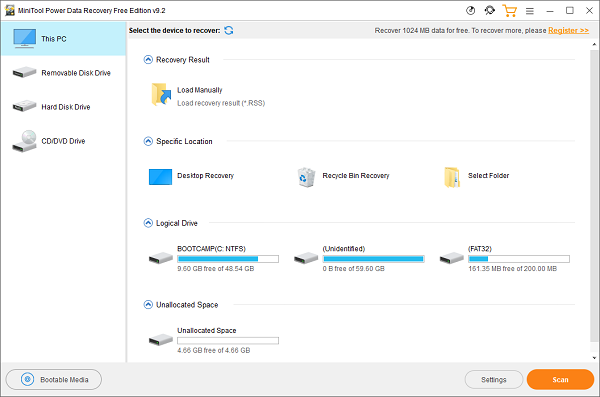Click '4.66 GB free of 4.66 GB' text
Screen dimensions: 600x397
(x=214, y=350)
